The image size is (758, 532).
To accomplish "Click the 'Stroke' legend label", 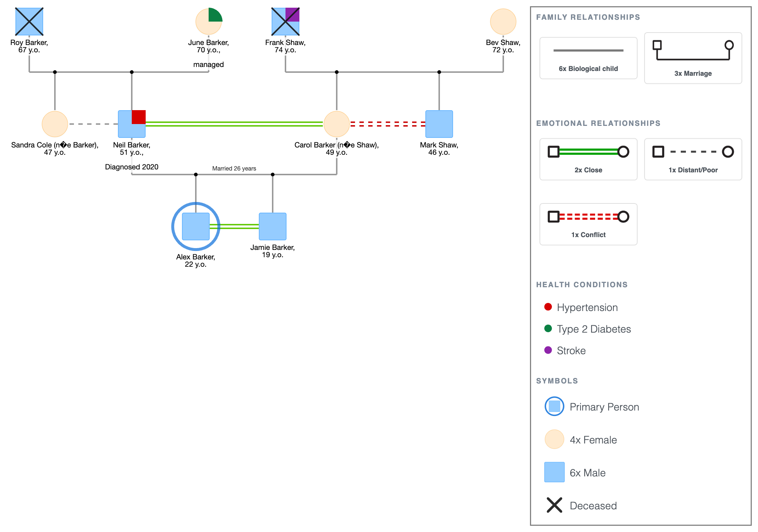I will pyautogui.click(x=571, y=351).
